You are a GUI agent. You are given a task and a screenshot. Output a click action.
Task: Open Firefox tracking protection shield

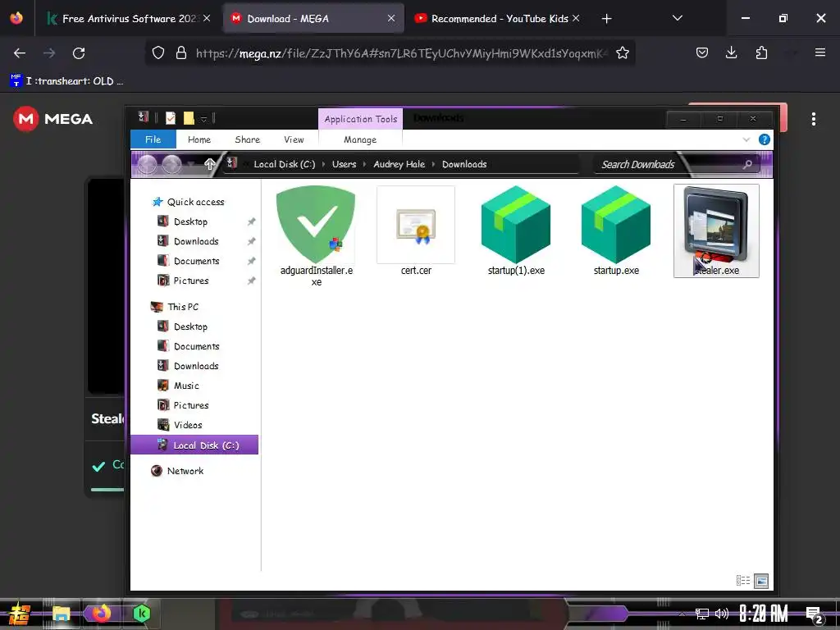(158, 52)
